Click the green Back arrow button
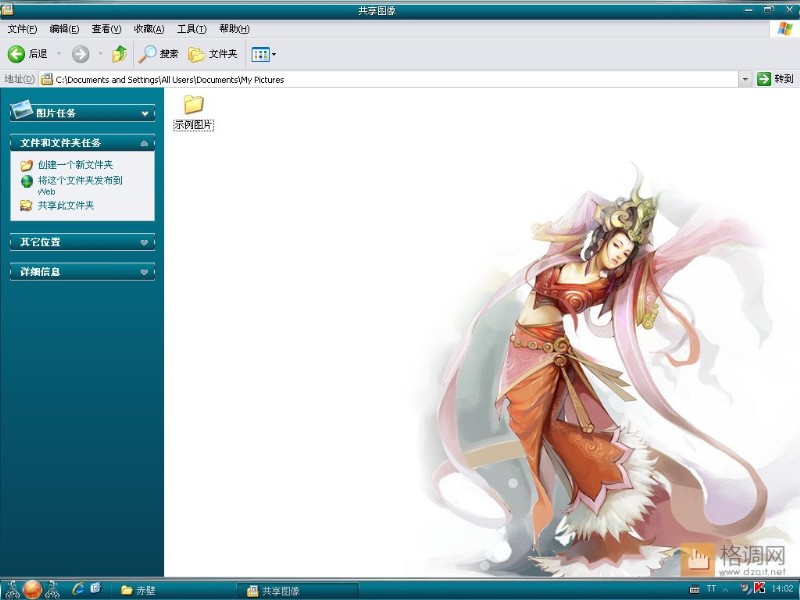The image size is (800, 600). 16,54
